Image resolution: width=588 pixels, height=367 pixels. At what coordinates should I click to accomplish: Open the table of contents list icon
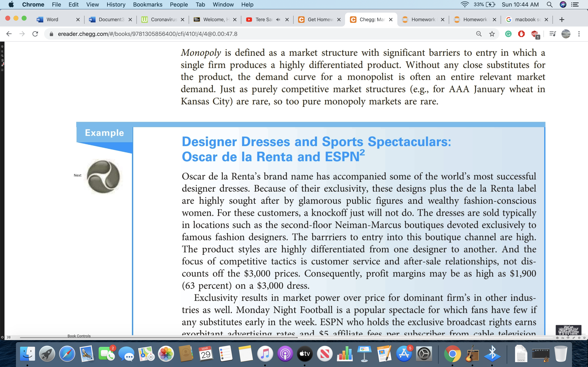point(2,51)
